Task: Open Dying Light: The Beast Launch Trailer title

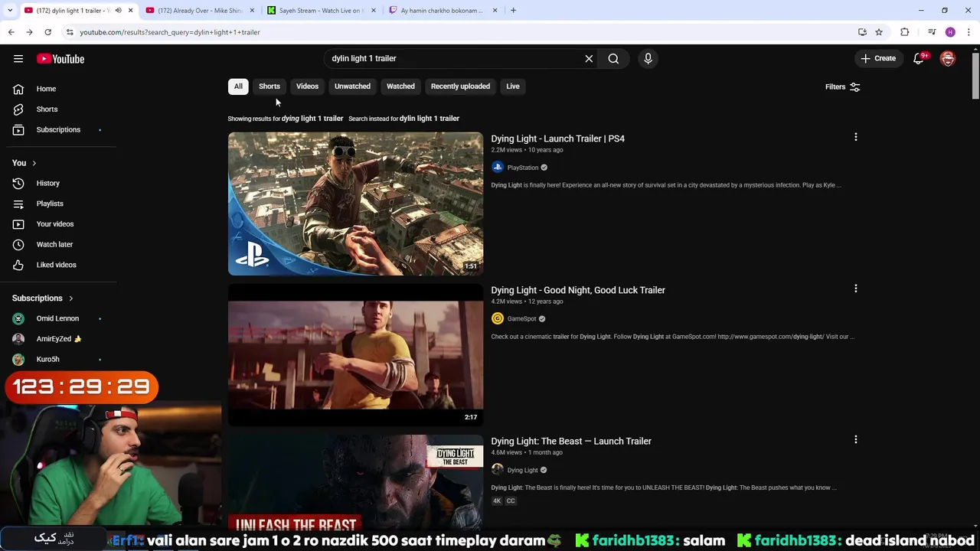Action: (x=571, y=441)
